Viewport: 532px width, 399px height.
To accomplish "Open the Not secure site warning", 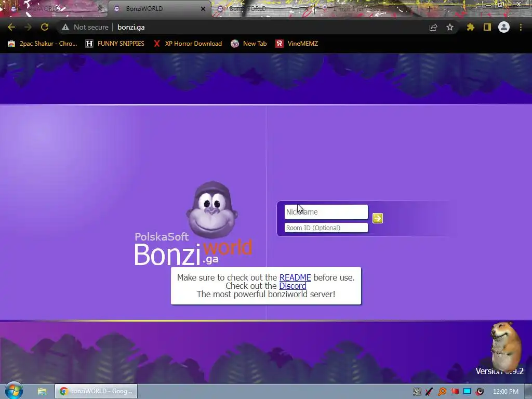I will (85, 27).
